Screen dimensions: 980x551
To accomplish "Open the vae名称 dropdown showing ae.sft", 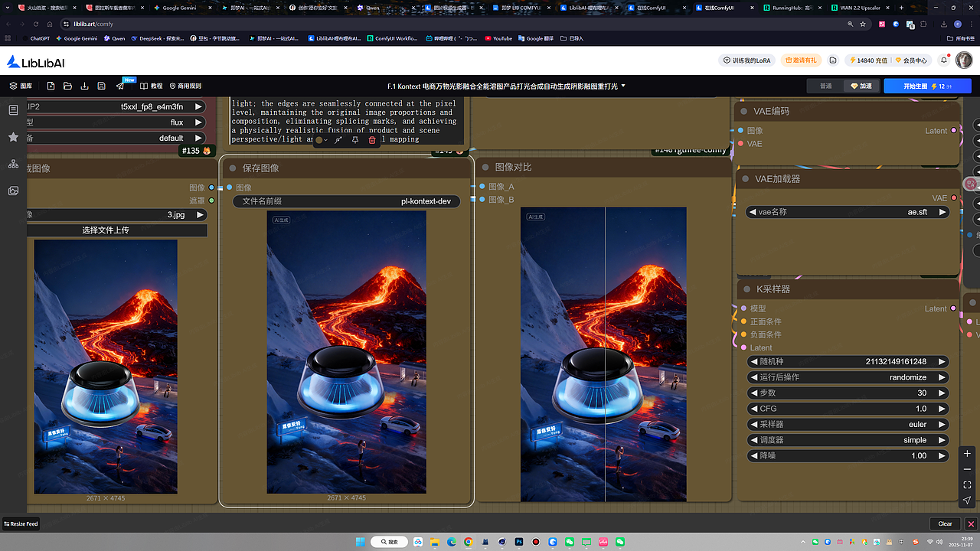I will click(x=847, y=212).
